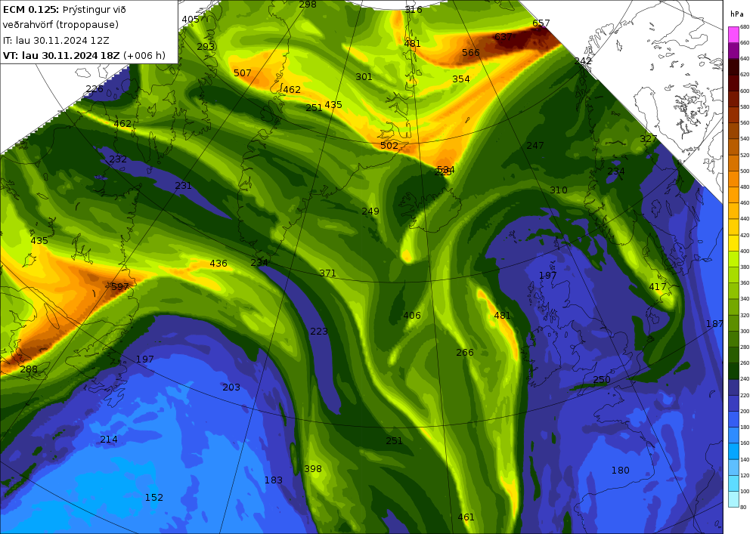Screen dimensions: 756x534
Task: Click the map value '310'
Action: (x=559, y=190)
